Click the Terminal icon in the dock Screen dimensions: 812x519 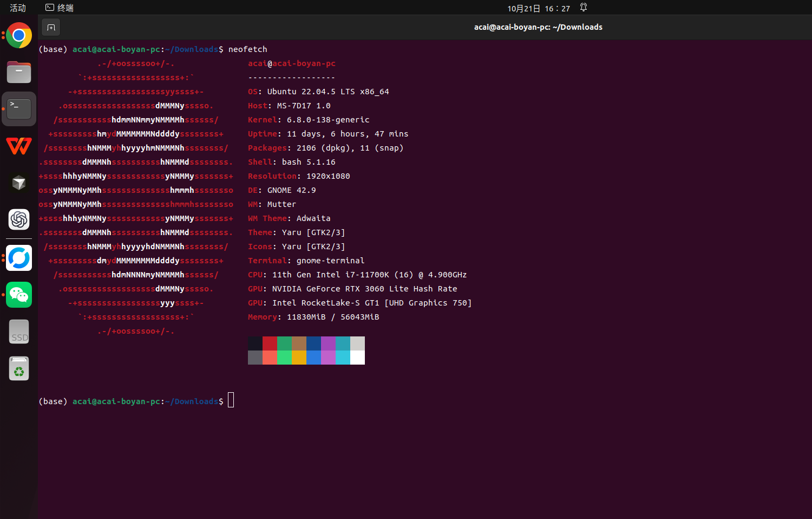19,109
